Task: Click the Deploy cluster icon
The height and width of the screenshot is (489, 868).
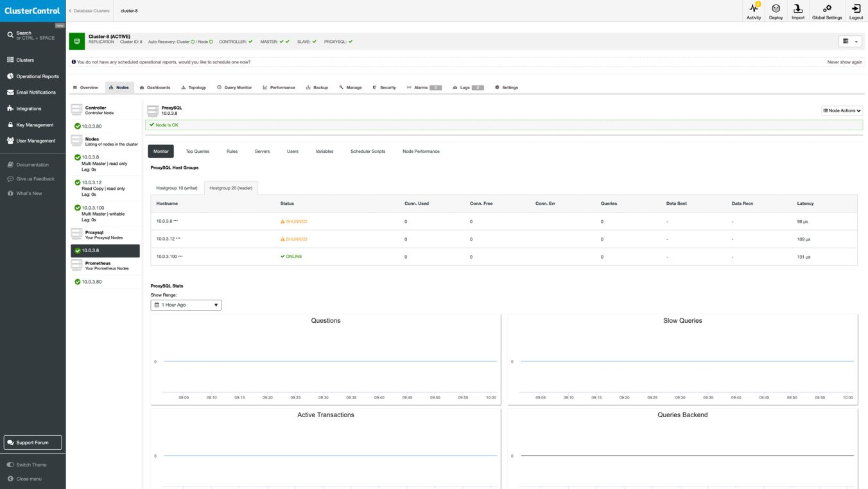Action: pos(776,11)
